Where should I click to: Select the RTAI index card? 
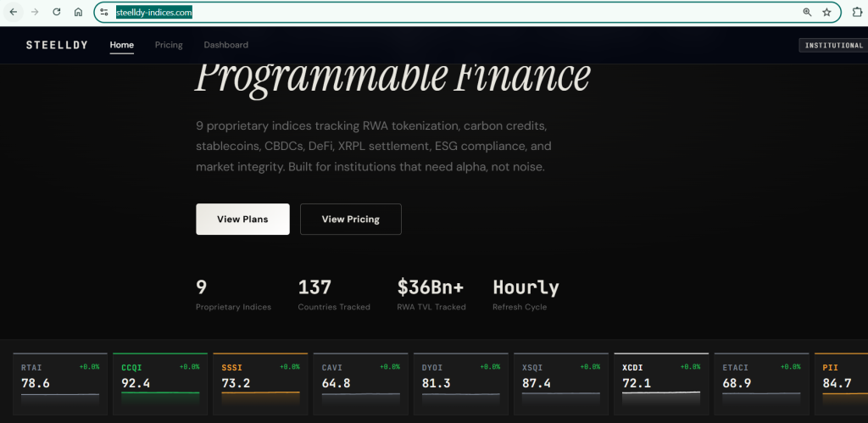point(60,384)
